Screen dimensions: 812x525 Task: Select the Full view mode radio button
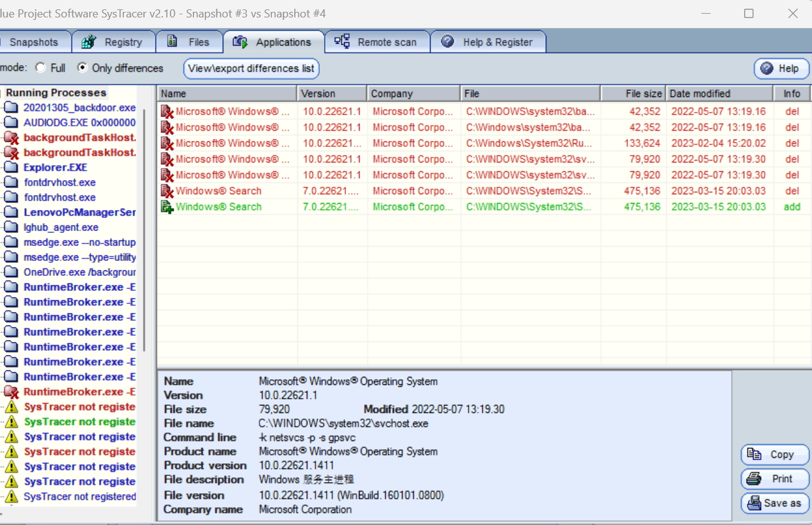(x=40, y=68)
